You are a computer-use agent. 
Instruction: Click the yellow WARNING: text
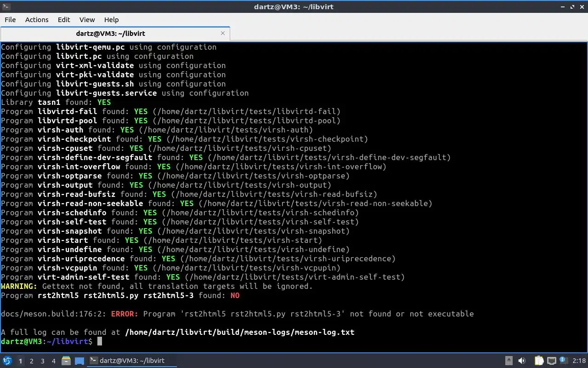coord(19,286)
